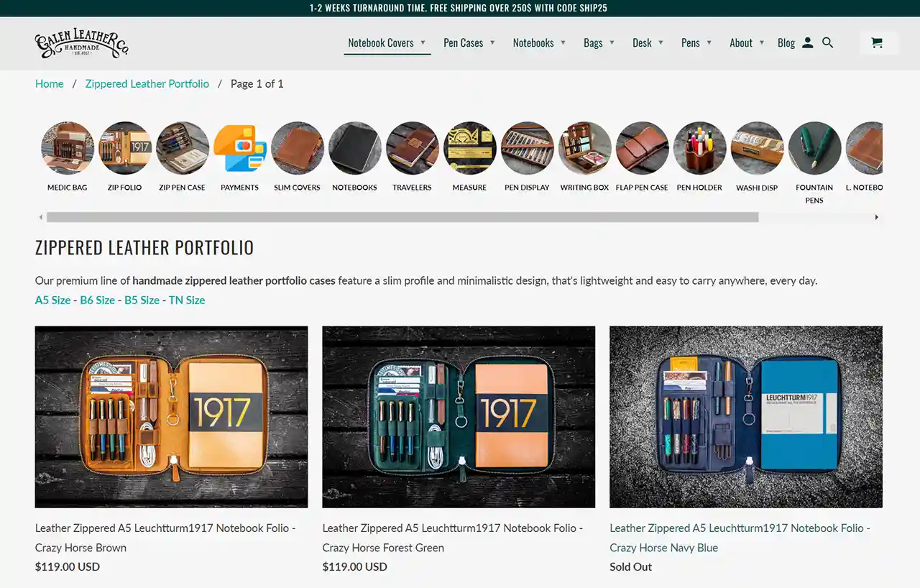Open the Notebooks nav menu item

533,43
